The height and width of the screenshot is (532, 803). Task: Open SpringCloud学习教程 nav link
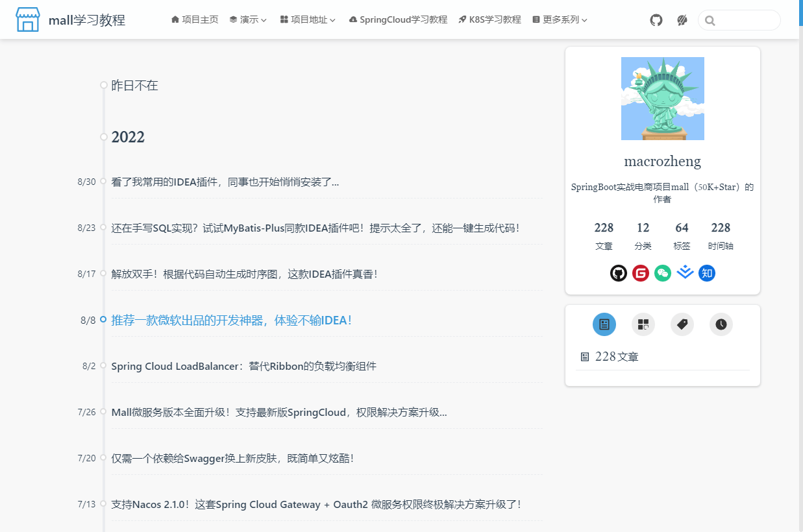click(398, 19)
